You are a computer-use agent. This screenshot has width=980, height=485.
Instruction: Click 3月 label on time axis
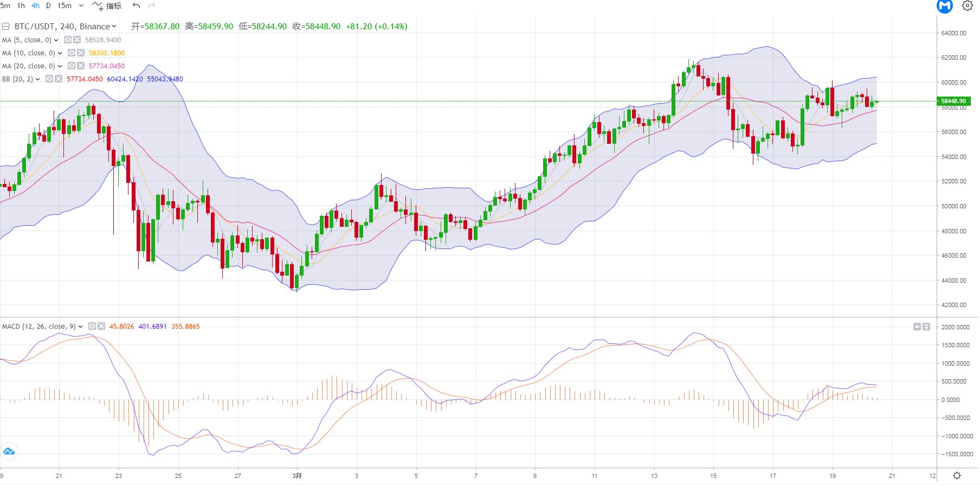click(x=297, y=476)
